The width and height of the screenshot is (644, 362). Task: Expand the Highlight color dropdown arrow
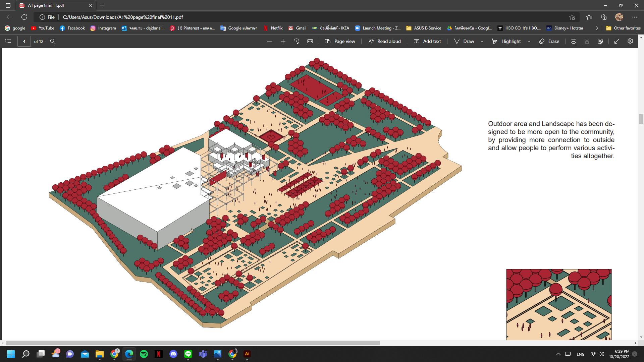[x=529, y=41]
